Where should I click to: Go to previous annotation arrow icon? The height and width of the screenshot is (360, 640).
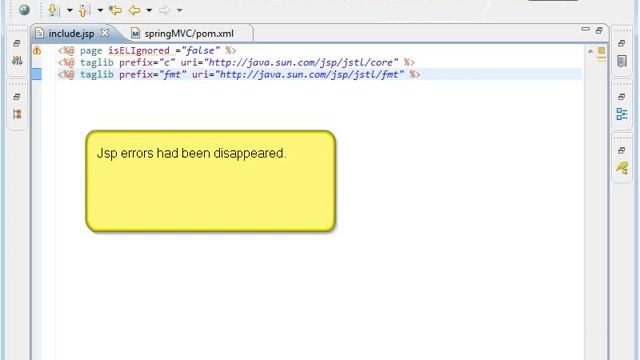pos(83,10)
